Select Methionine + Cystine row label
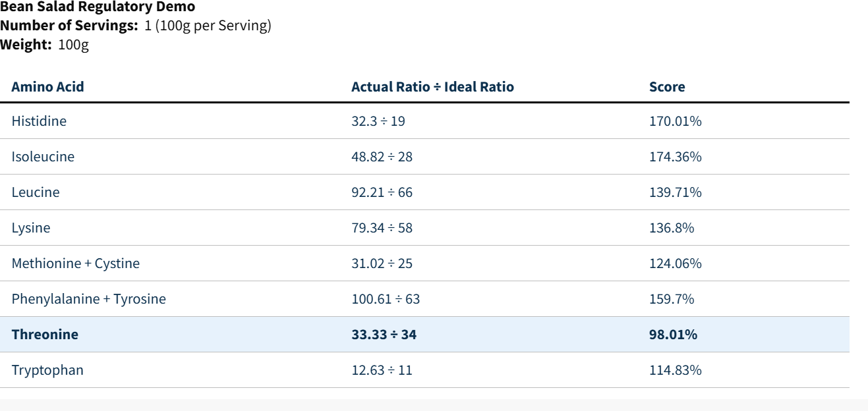The width and height of the screenshot is (868, 411). [x=76, y=263]
